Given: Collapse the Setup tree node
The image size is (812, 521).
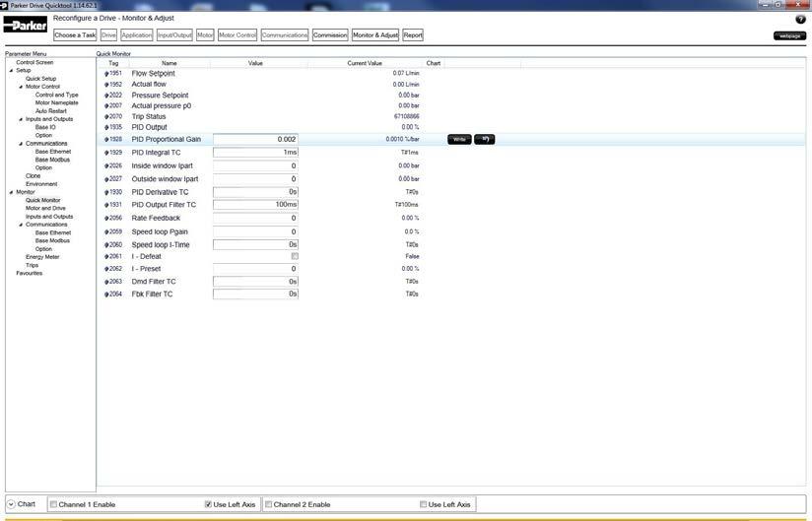Looking at the screenshot, I should point(12,70).
